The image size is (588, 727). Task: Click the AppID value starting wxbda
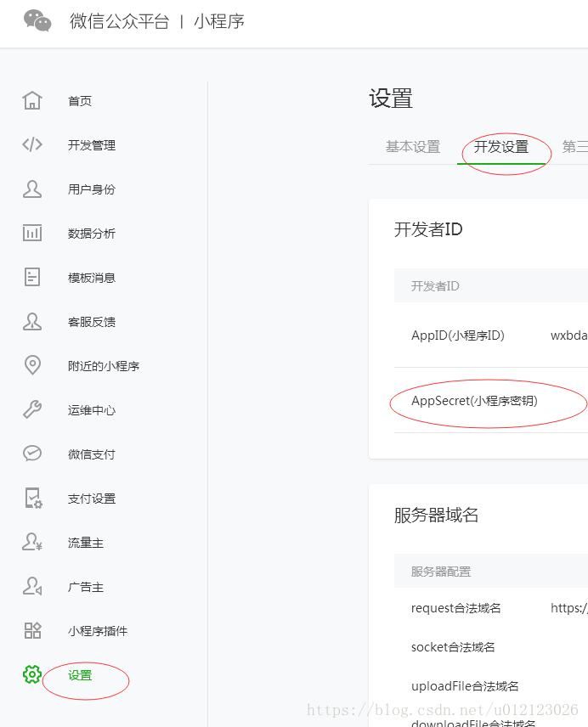(x=569, y=335)
